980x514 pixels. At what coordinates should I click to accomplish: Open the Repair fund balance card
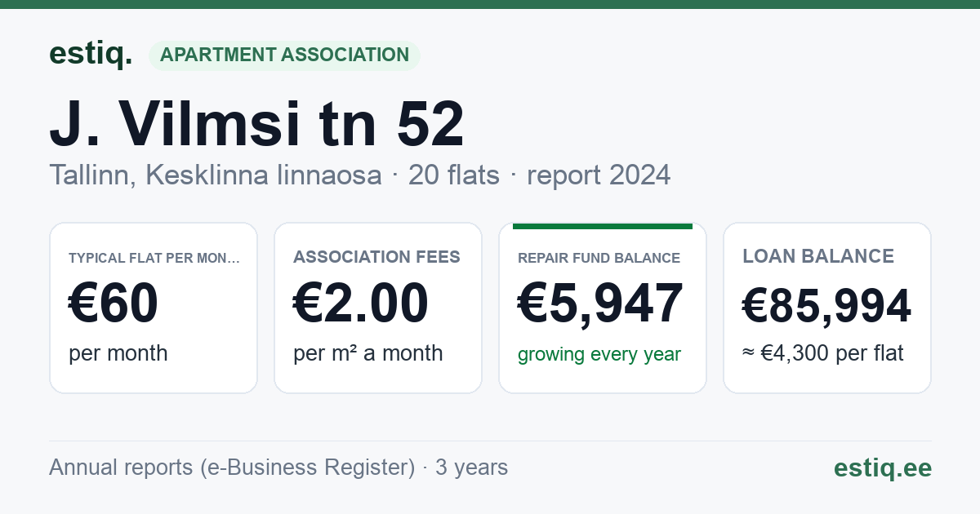coord(603,308)
